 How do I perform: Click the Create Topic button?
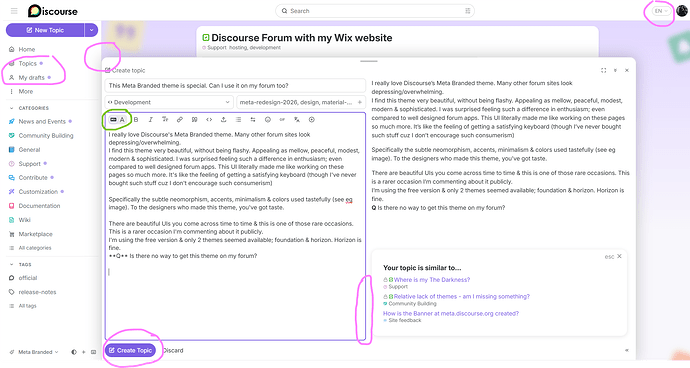pyautogui.click(x=130, y=350)
